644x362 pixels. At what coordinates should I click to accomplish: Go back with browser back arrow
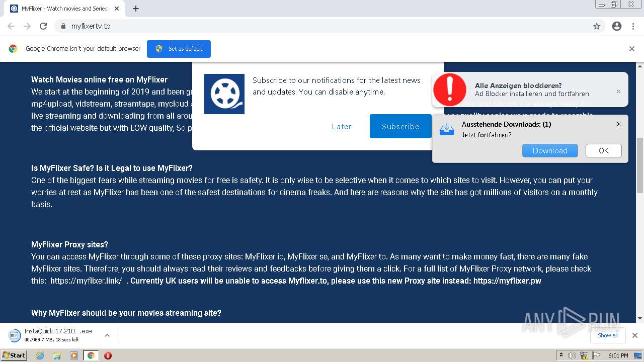coord(11,26)
